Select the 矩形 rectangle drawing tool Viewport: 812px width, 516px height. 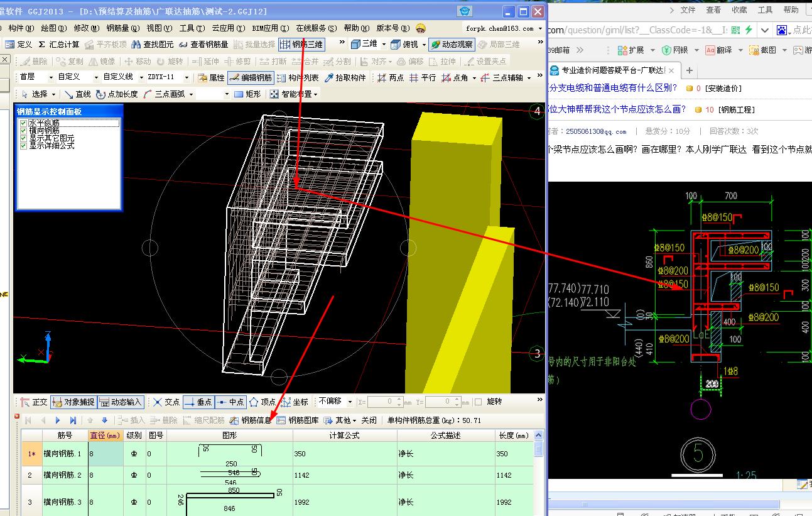(247, 94)
